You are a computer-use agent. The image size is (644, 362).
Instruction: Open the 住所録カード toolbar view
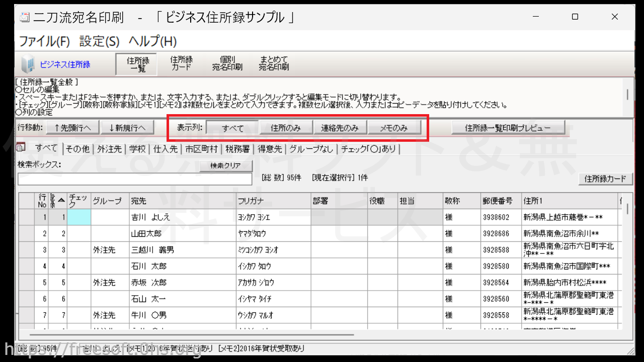pyautogui.click(x=181, y=63)
